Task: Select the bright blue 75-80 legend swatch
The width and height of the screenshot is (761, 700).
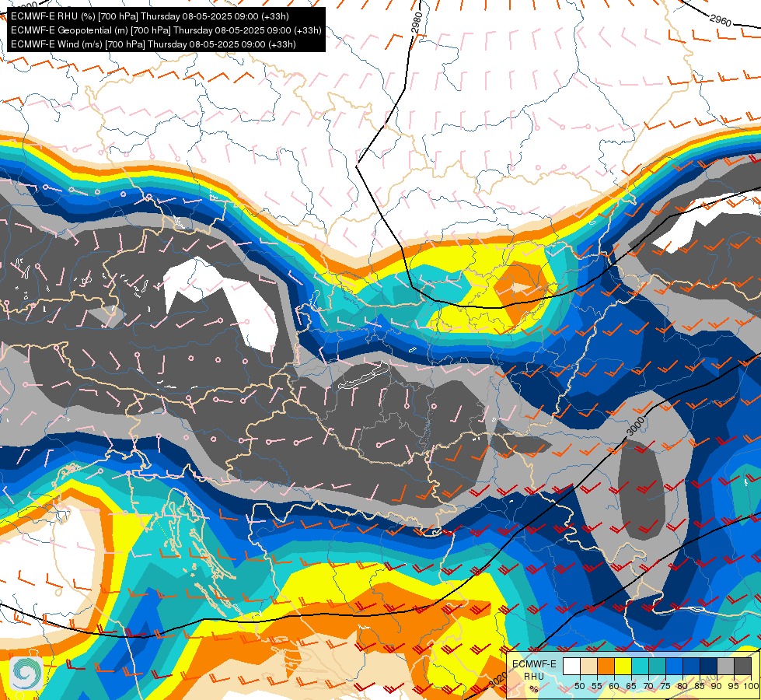Action: (675, 666)
